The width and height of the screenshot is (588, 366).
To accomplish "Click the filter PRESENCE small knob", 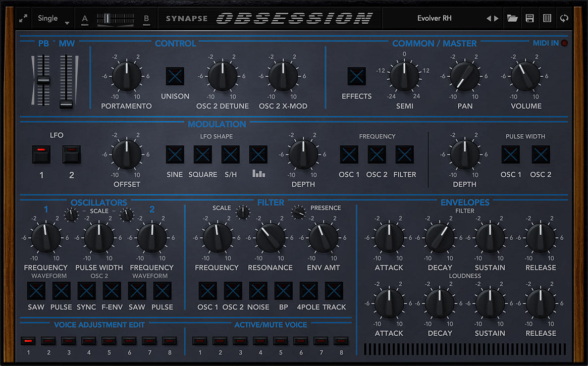I will tap(298, 213).
